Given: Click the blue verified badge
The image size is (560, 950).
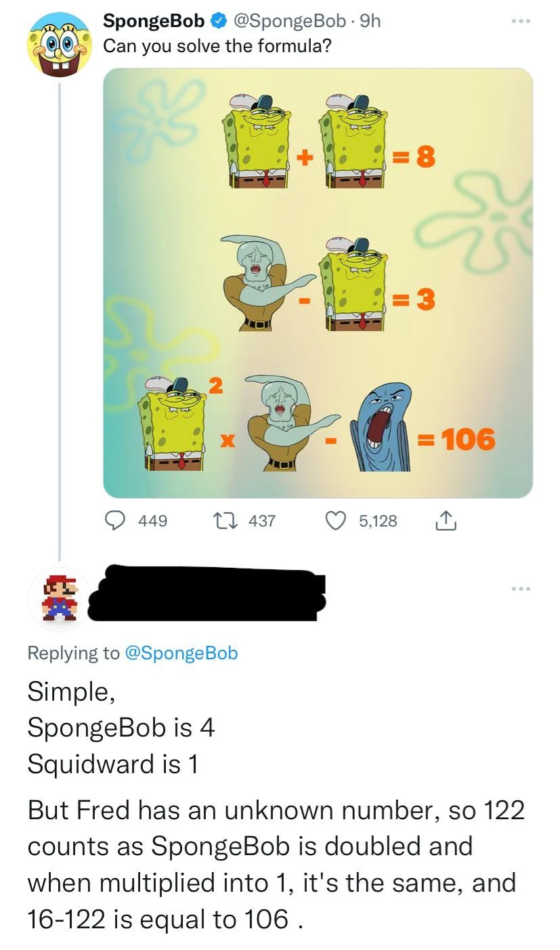Looking at the screenshot, I should click(x=219, y=22).
